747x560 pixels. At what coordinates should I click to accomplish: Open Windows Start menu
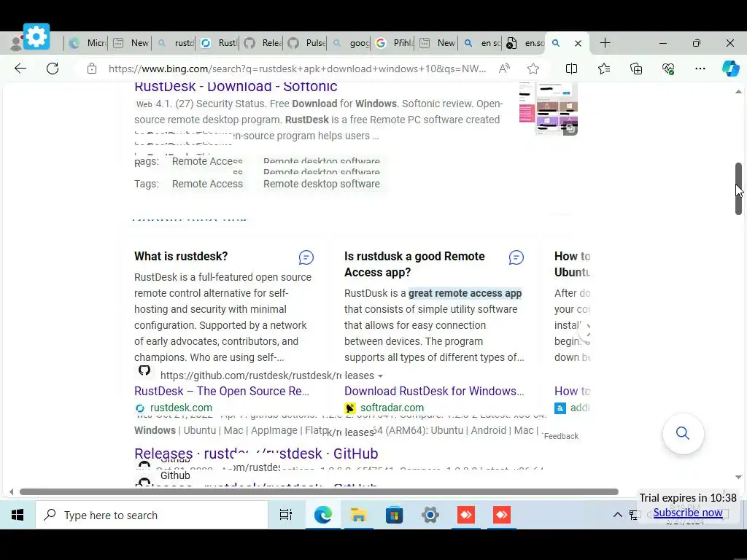[x=18, y=515]
